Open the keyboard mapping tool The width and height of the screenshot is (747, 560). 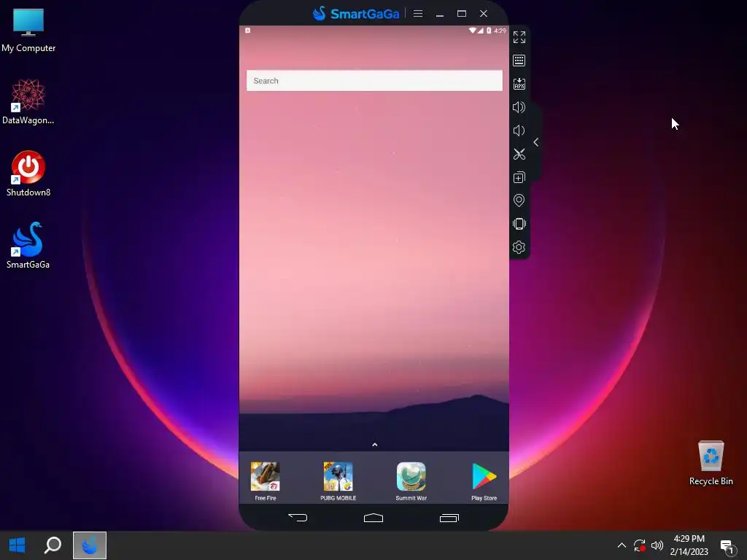(x=519, y=61)
